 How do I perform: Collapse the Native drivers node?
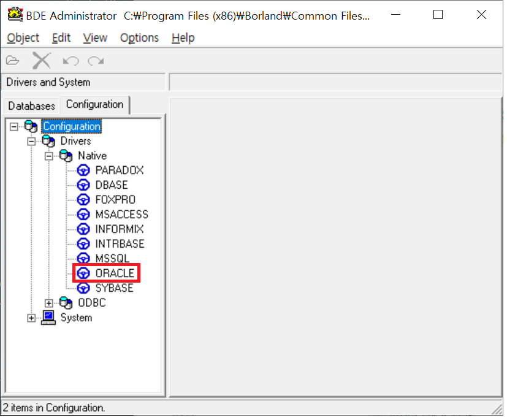point(49,156)
